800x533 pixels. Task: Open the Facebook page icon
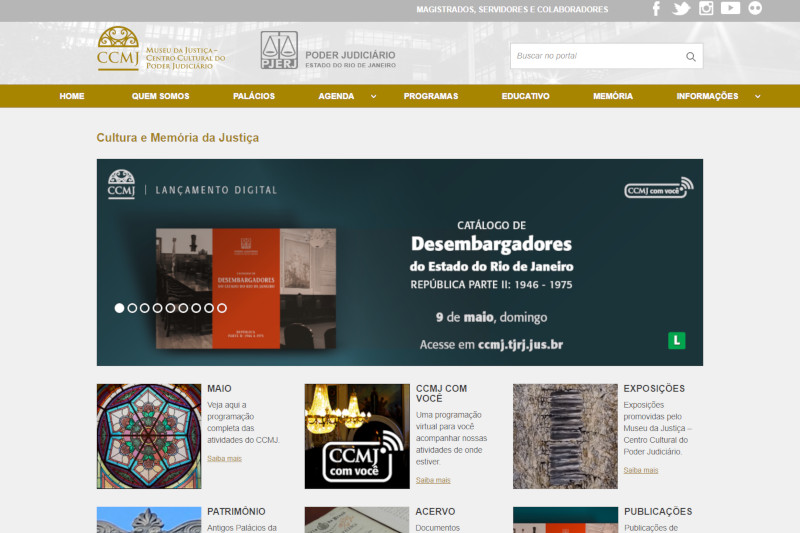pos(657,9)
